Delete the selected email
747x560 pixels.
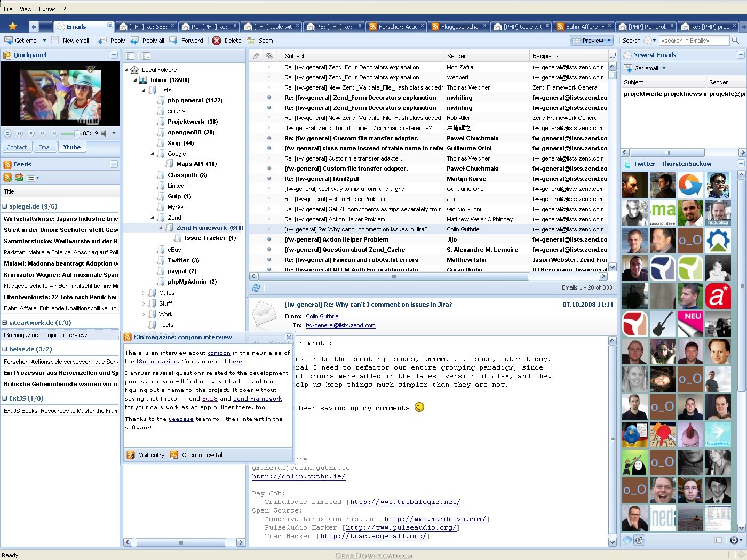pyautogui.click(x=227, y=41)
